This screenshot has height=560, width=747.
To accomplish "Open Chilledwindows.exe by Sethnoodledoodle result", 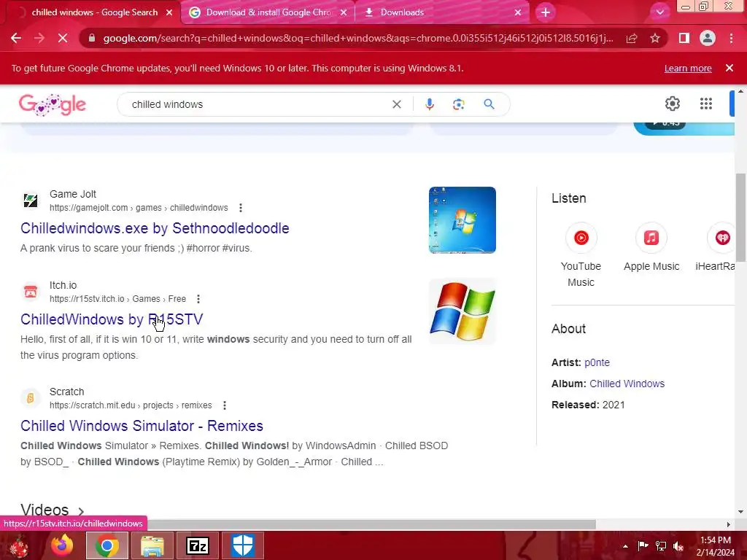I will (x=155, y=228).
